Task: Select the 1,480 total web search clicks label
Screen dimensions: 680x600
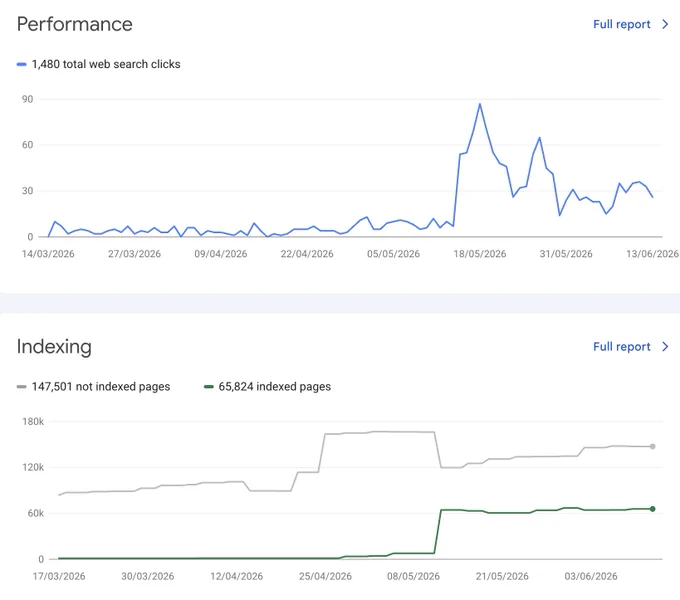Action: point(106,64)
